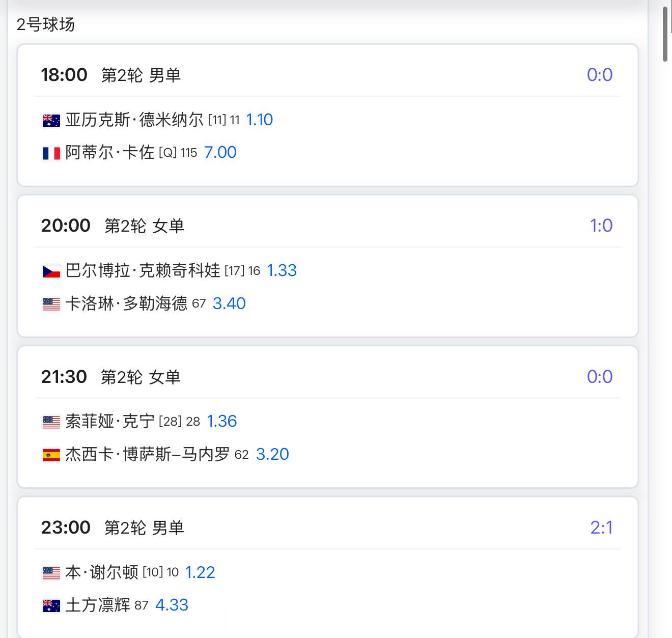Select odds 3.40 for 卡洛琳·多勒海德

[229, 303]
